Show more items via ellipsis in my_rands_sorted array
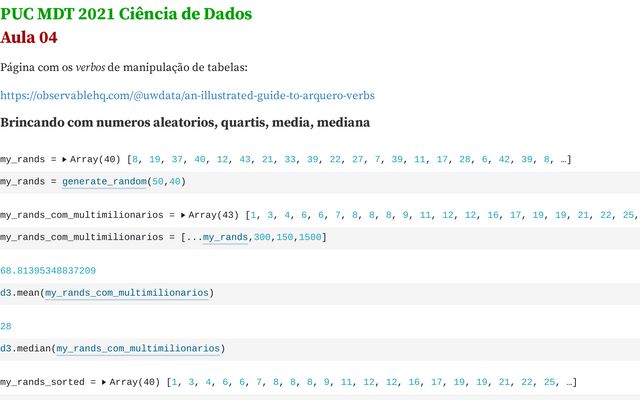640x400 pixels. (571, 382)
